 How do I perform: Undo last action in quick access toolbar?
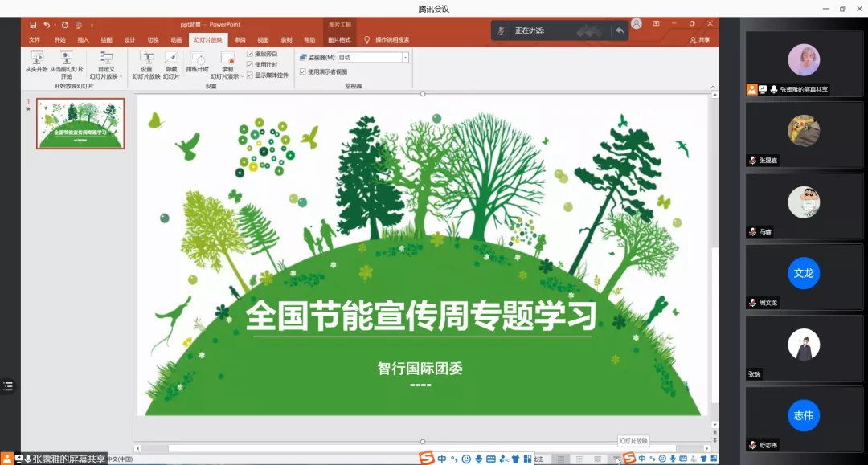pyautogui.click(x=47, y=25)
